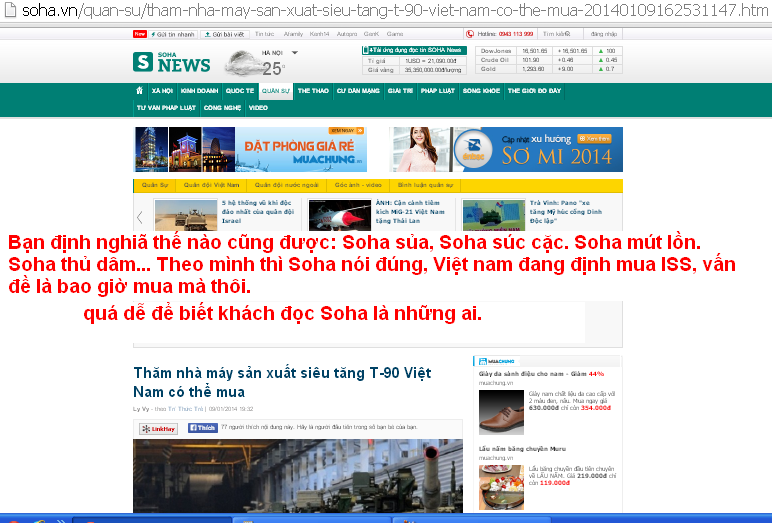Click the tank factory article photo
772x523 pixels.
pos(298,476)
